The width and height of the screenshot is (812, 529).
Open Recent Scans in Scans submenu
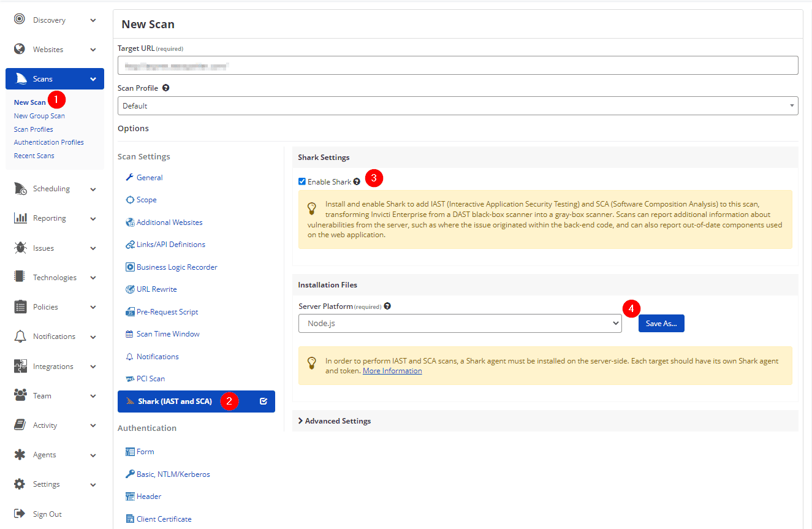click(34, 156)
